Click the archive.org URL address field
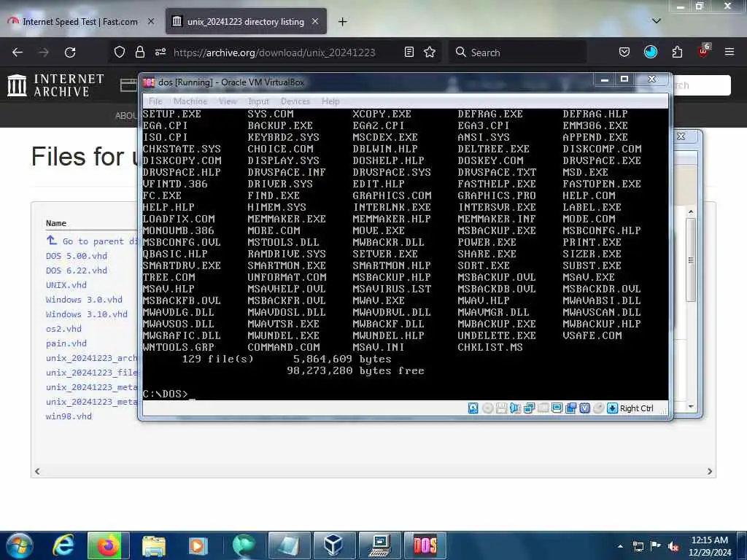Screen dimensions: 747x560 tap(274, 52)
